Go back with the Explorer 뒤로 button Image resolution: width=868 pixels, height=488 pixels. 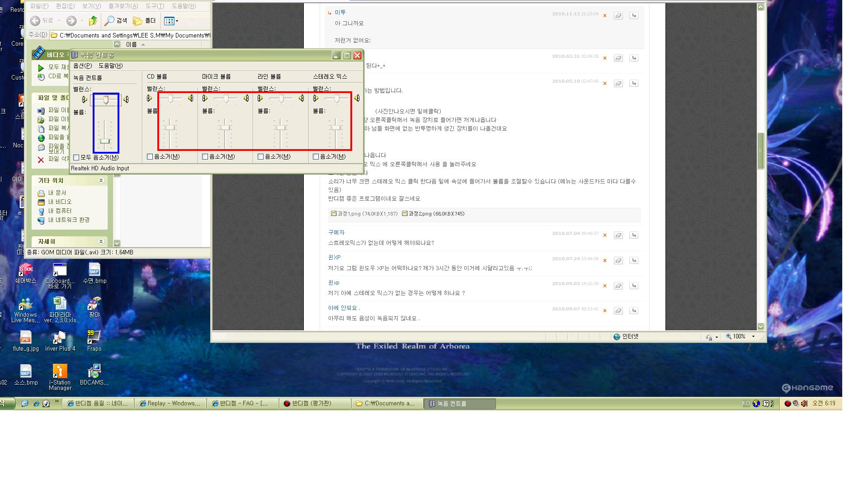click(x=42, y=21)
